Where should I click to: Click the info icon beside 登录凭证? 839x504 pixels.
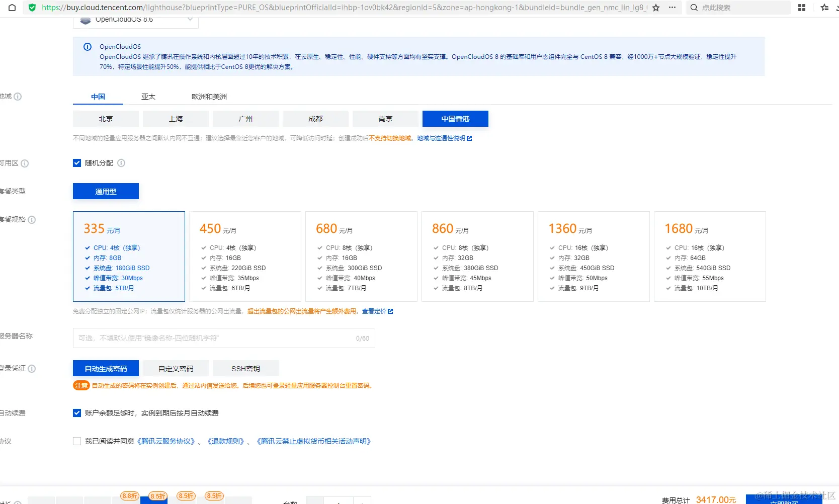coord(32,369)
